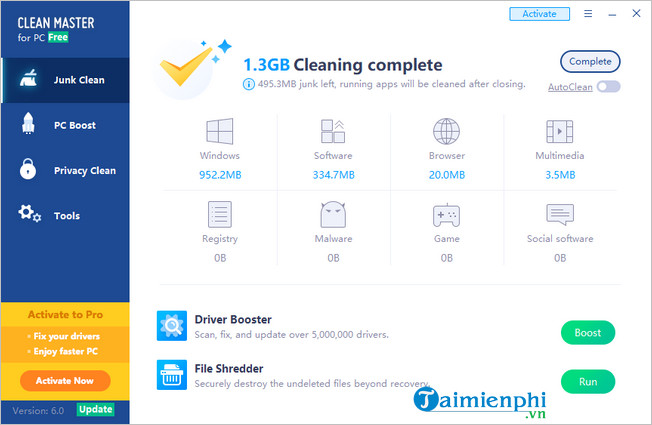Click the PC Boost rocket icon
The height and width of the screenshot is (425, 652).
28,124
